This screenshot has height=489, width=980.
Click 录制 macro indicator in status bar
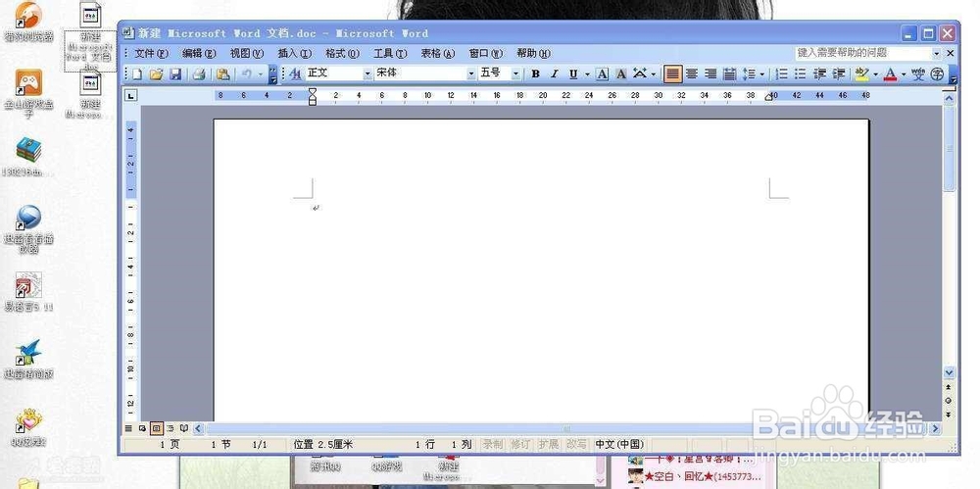(493, 445)
